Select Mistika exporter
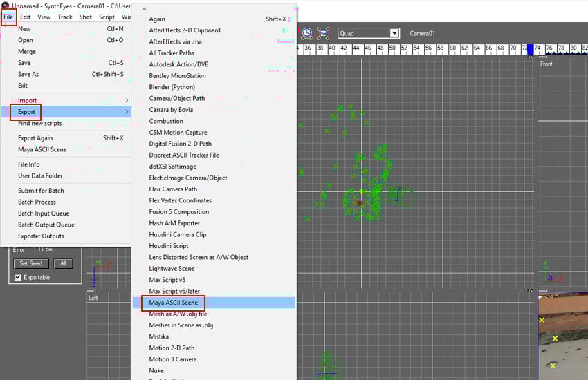 tap(214, 336)
